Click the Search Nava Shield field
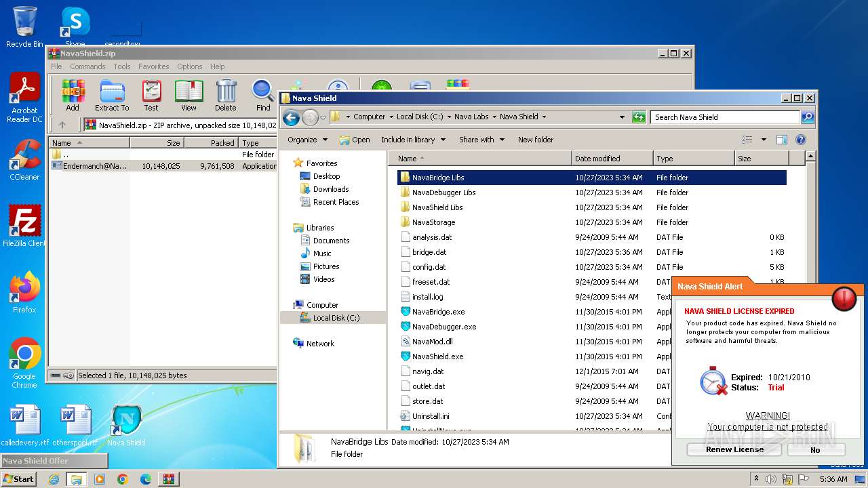 coord(724,117)
